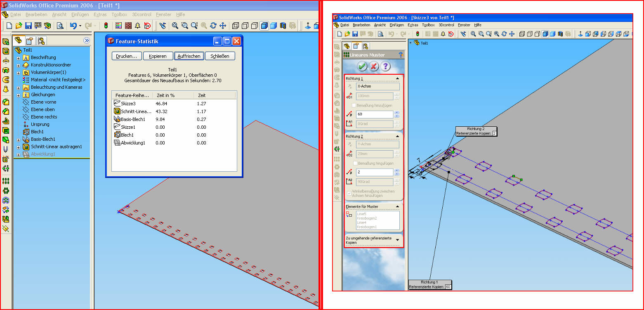644x310 pixels.
Task: Click the save disk icon in left window toolbar
Action: click(x=28, y=26)
